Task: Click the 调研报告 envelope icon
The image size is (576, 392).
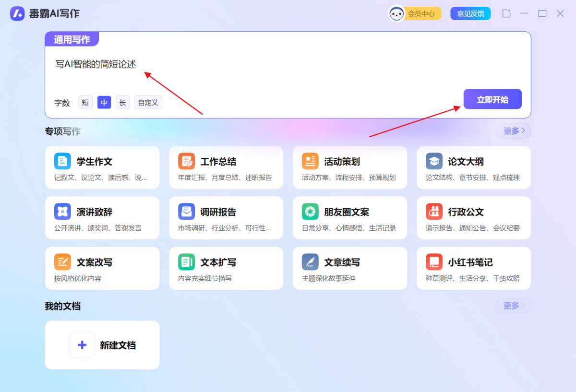Action: point(186,212)
